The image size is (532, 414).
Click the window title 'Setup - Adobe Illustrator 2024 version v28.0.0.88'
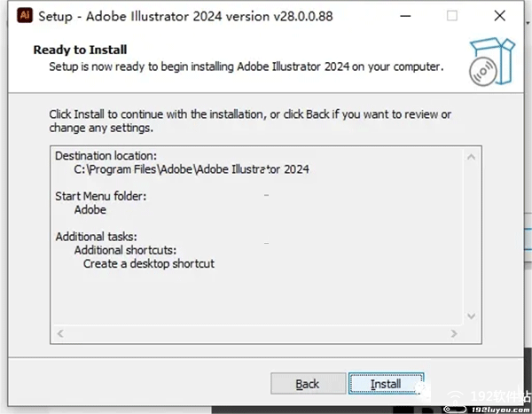click(185, 16)
